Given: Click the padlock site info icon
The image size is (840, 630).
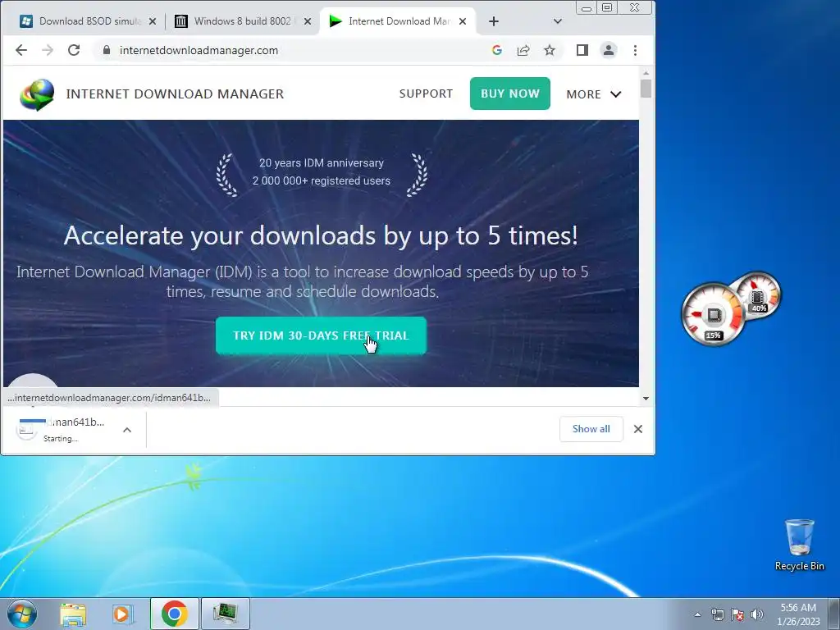Looking at the screenshot, I should [107, 50].
